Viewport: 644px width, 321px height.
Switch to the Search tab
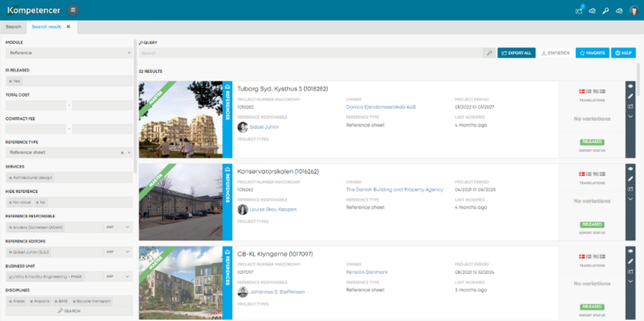(x=14, y=27)
